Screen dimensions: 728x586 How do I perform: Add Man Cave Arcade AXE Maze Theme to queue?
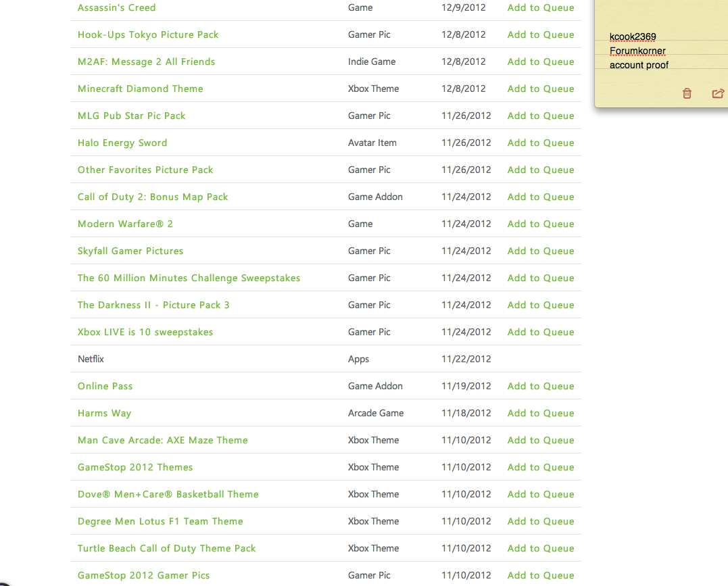(541, 440)
